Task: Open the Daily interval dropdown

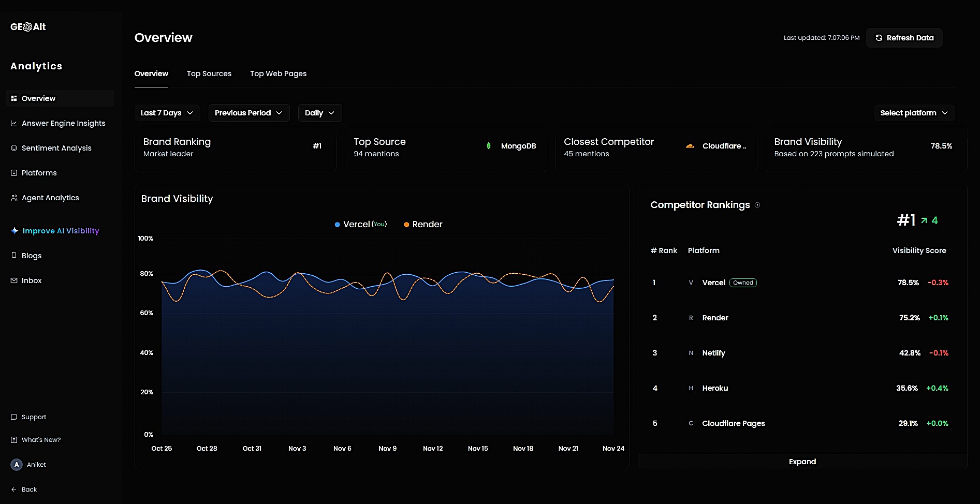Action: click(319, 113)
